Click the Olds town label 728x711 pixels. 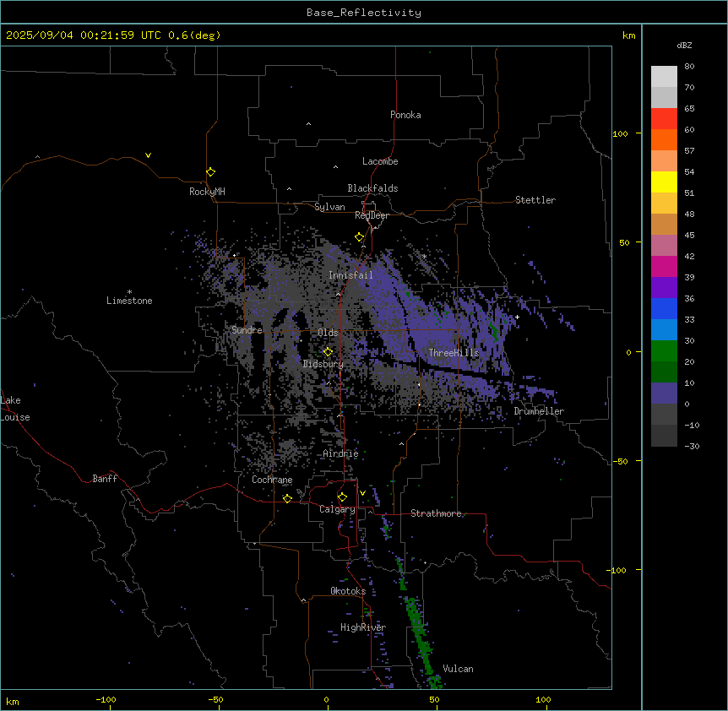click(328, 333)
